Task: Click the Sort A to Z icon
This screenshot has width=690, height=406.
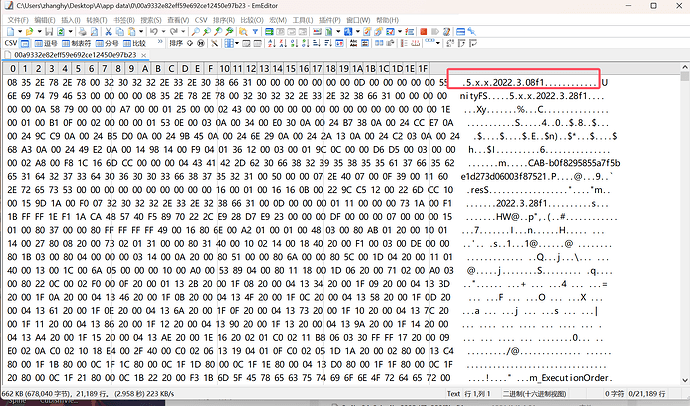Action: tap(272, 43)
